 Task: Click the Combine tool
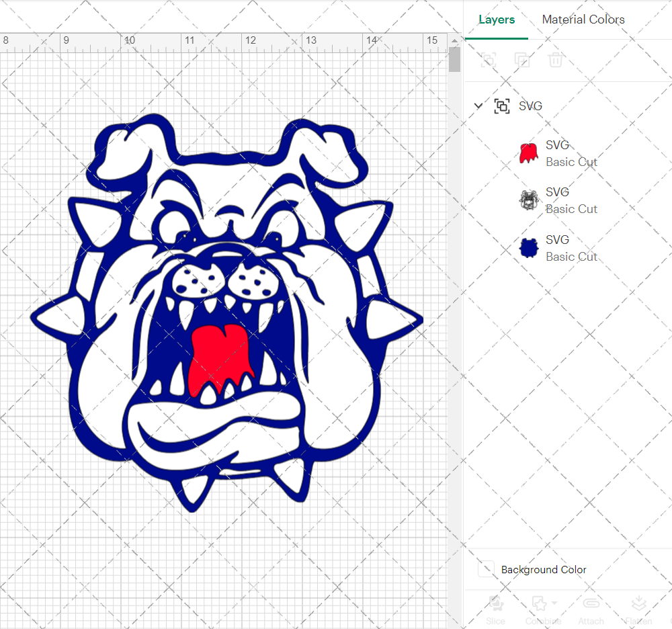point(543,610)
